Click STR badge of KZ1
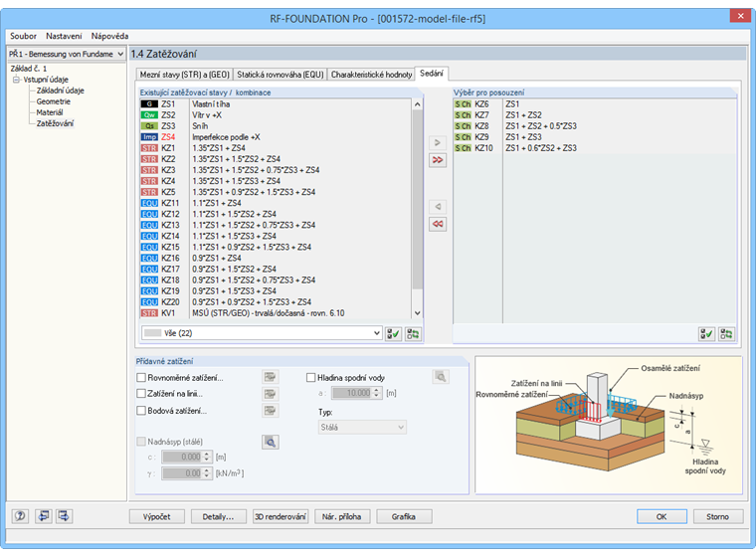This screenshot has width=756, height=557. point(149,148)
